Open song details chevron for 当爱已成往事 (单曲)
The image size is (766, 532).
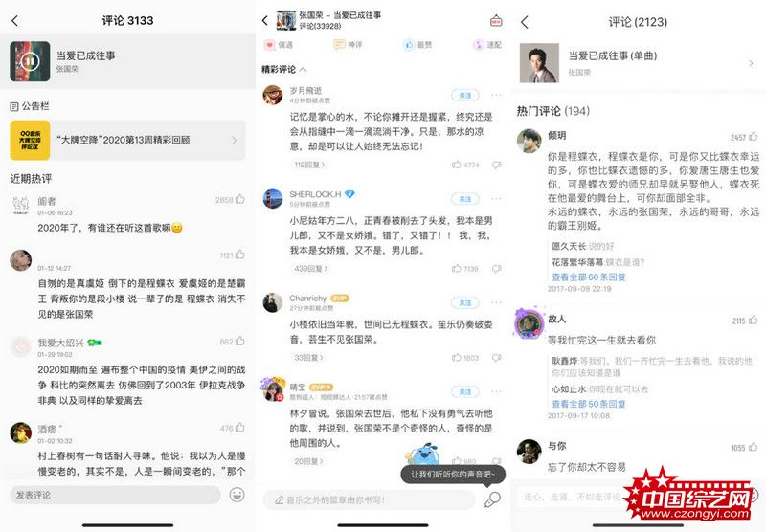pos(751,63)
